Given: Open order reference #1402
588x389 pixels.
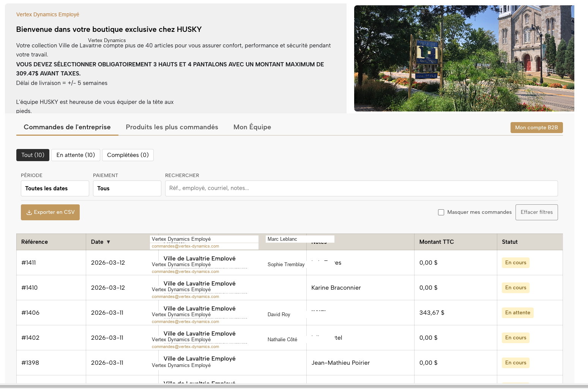Looking at the screenshot, I should coord(30,338).
